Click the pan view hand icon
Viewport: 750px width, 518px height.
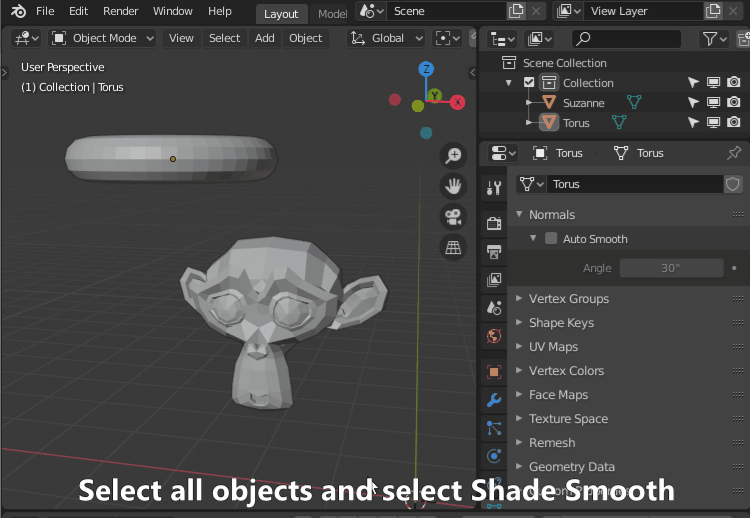(453, 186)
